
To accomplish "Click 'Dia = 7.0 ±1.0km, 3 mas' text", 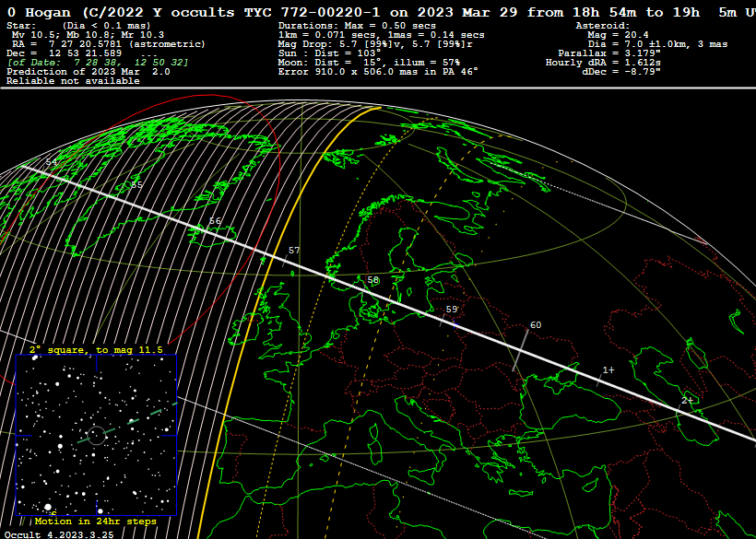I will pos(657,44).
